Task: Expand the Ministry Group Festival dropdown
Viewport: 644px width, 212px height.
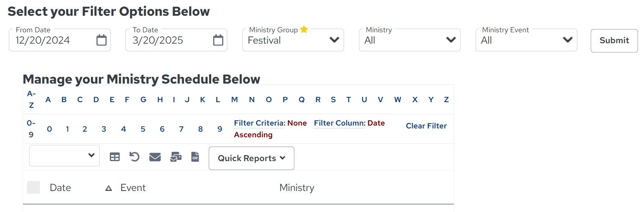Action: pos(293,40)
